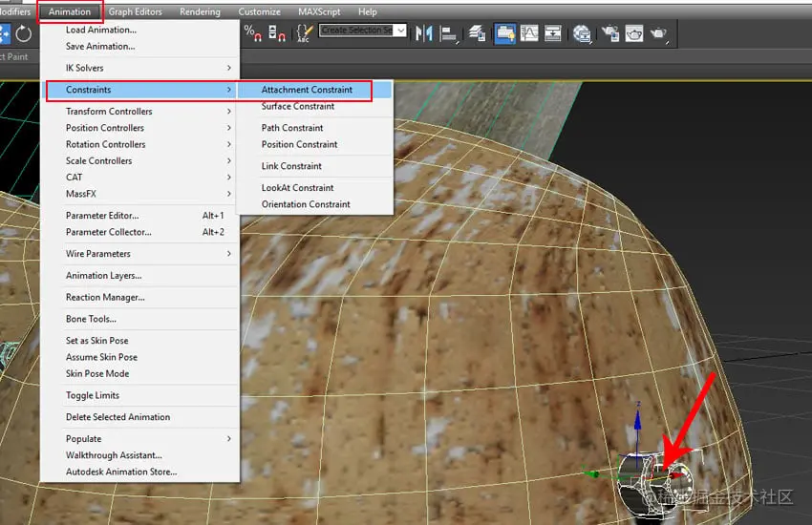Toggle Percent Snap on the toolbar
The width and height of the screenshot is (812, 525).
[252, 33]
